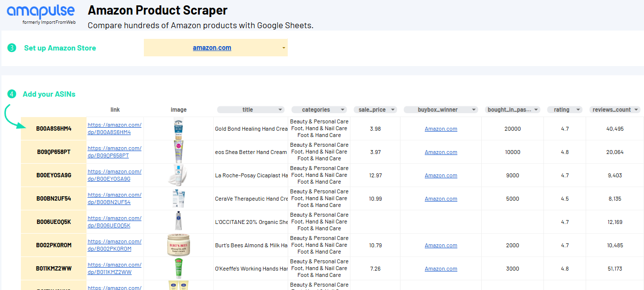Select the eos Shea Better product image
The height and width of the screenshot is (290, 644).
pyautogui.click(x=178, y=152)
